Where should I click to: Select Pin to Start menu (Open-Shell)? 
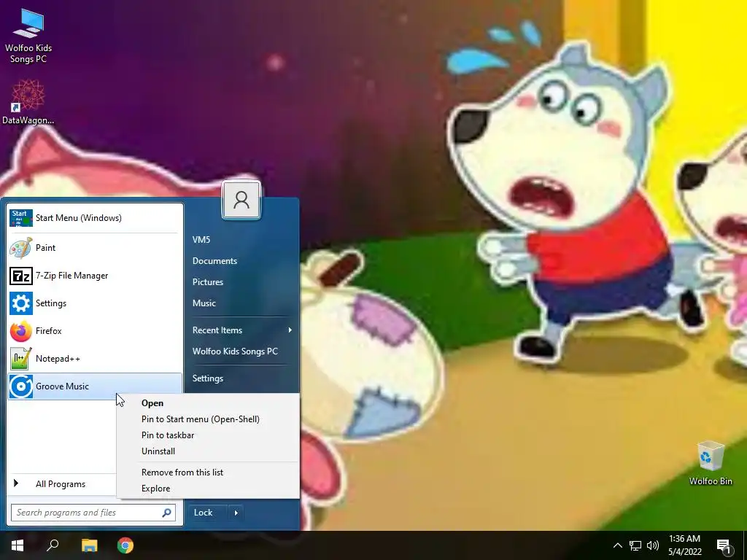pyautogui.click(x=208, y=419)
